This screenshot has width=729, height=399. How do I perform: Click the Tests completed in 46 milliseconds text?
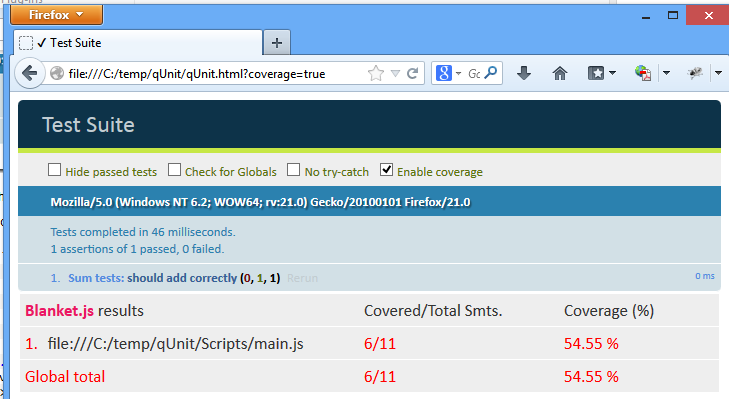[x=143, y=232]
